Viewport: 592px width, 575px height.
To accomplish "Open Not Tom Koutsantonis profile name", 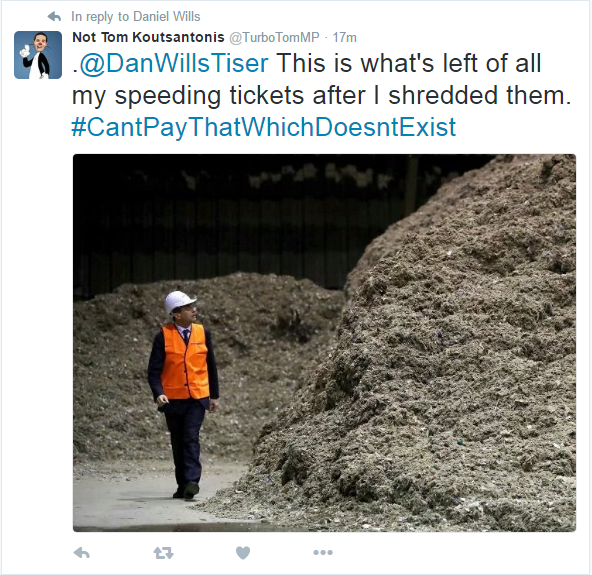I will pyautogui.click(x=148, y=37).
